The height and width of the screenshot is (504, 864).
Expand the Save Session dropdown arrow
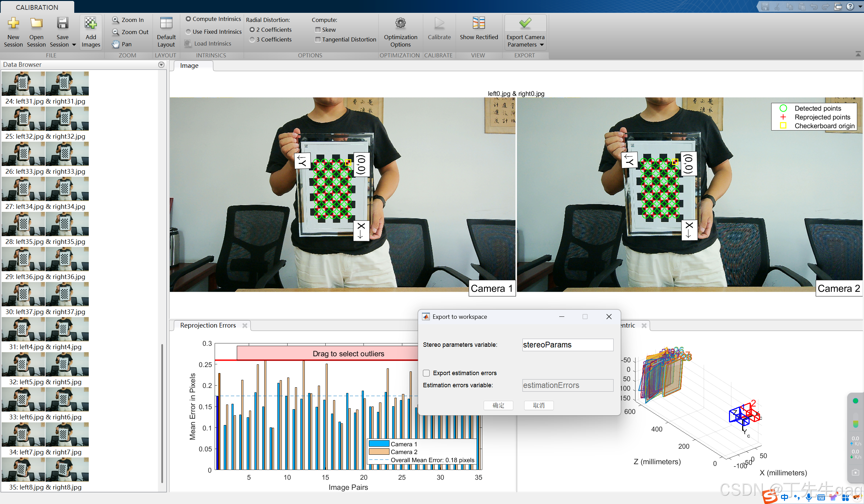click(74, 45)
